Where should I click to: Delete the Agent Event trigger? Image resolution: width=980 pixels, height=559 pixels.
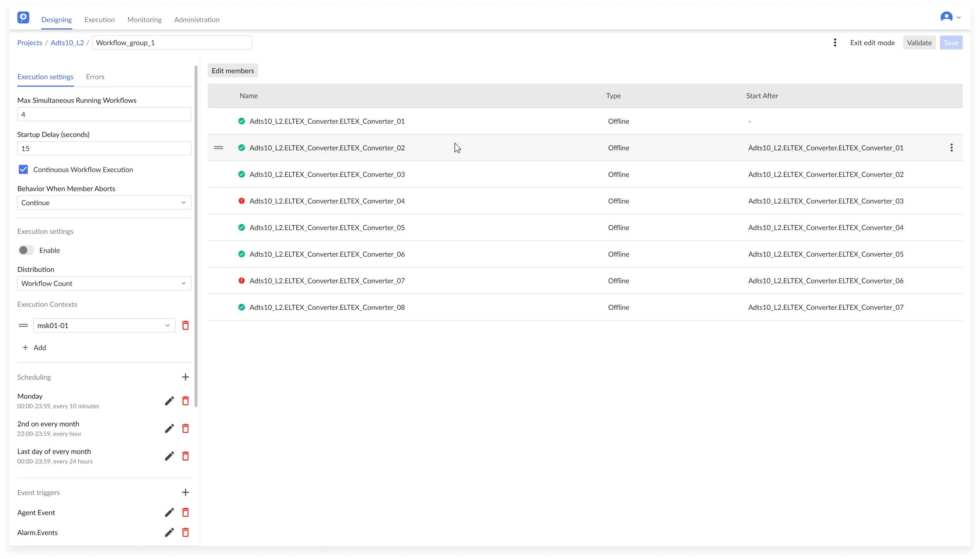point(185,513)
